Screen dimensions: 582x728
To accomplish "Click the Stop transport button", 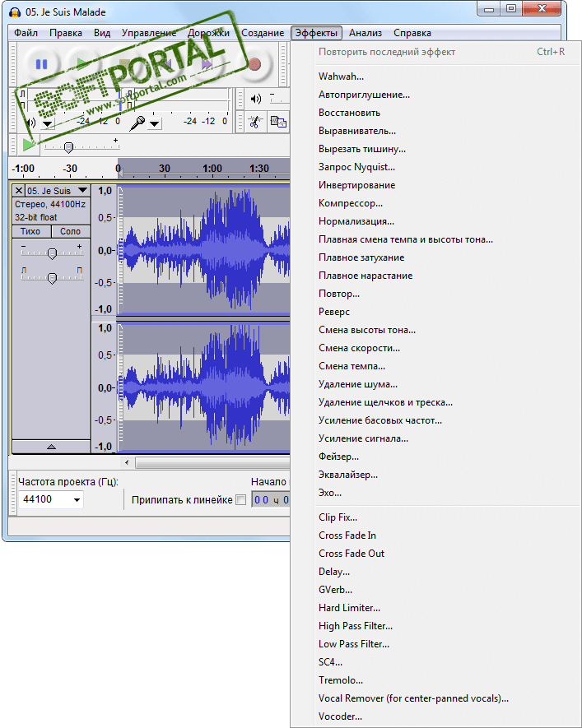I will (124, 63).
